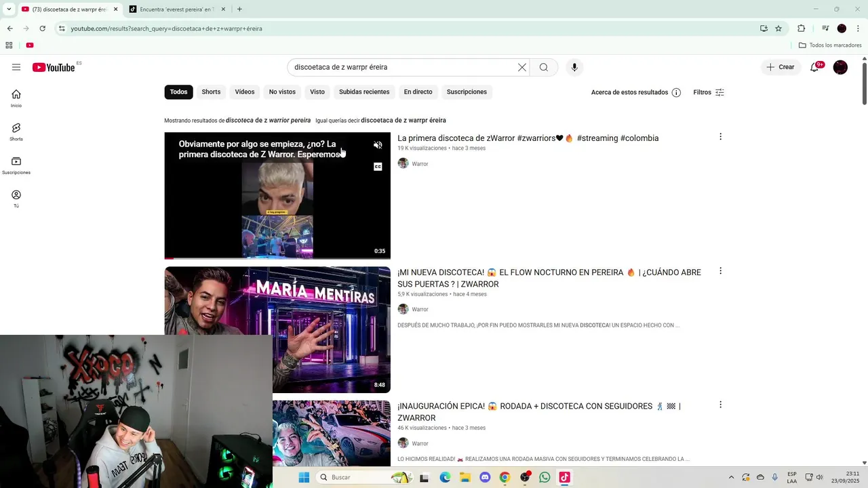Image resolution: width=868 pixels, height=488 pixels.
Task: Open a new Chrome tab
Action: coord(239,9)
